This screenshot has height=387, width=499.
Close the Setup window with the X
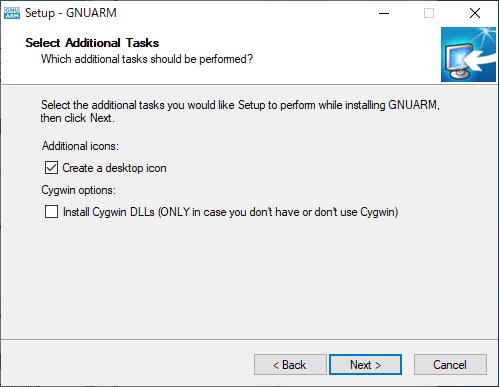point(475,13)
